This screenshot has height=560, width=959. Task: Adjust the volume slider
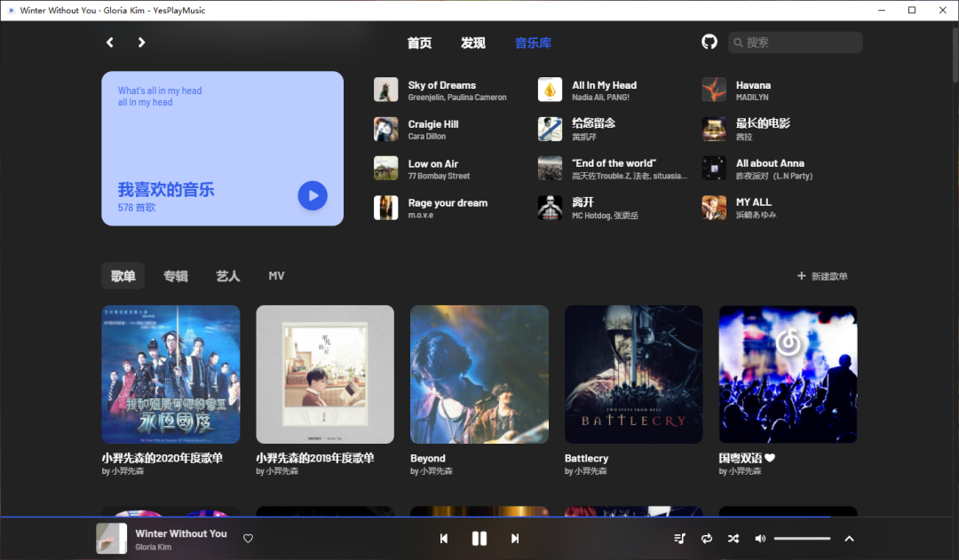point(802,539)
